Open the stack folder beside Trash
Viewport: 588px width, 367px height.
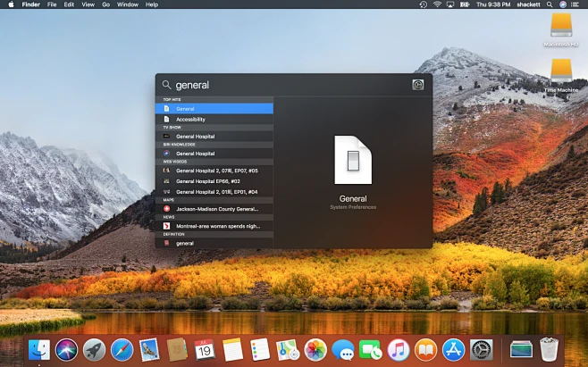click(x=521, y=349)
